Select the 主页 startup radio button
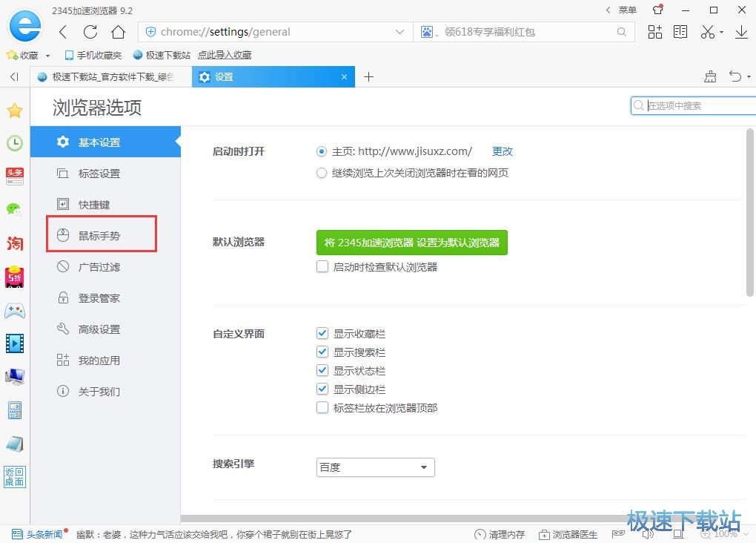 (x=322, y=151)
